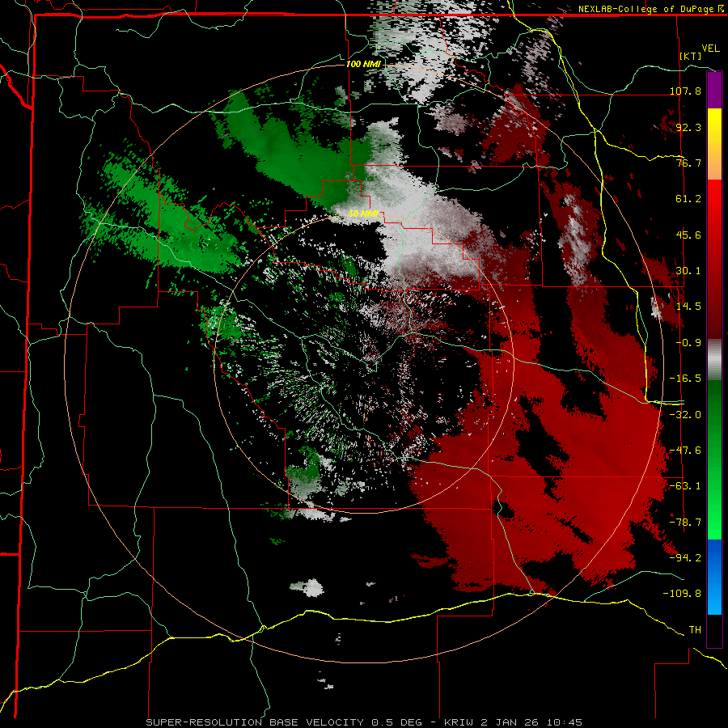The image size is (728, 728).
Task: Pick the purple top segment of color bar
Action: click(714, 91)
